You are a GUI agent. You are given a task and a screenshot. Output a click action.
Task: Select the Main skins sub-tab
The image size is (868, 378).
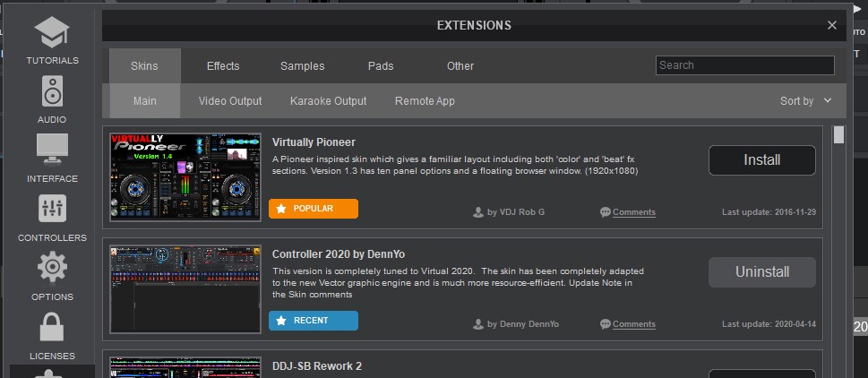[145, 100]
